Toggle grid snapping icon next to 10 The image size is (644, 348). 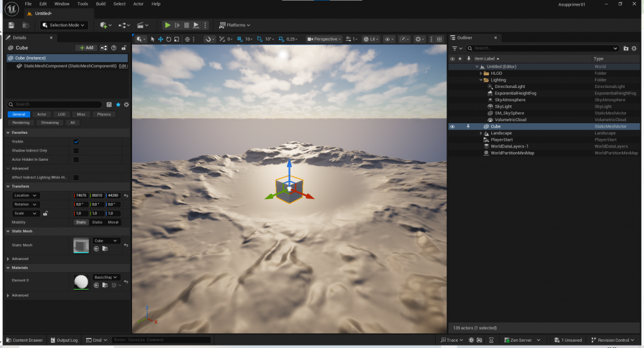tap(240, 39)
